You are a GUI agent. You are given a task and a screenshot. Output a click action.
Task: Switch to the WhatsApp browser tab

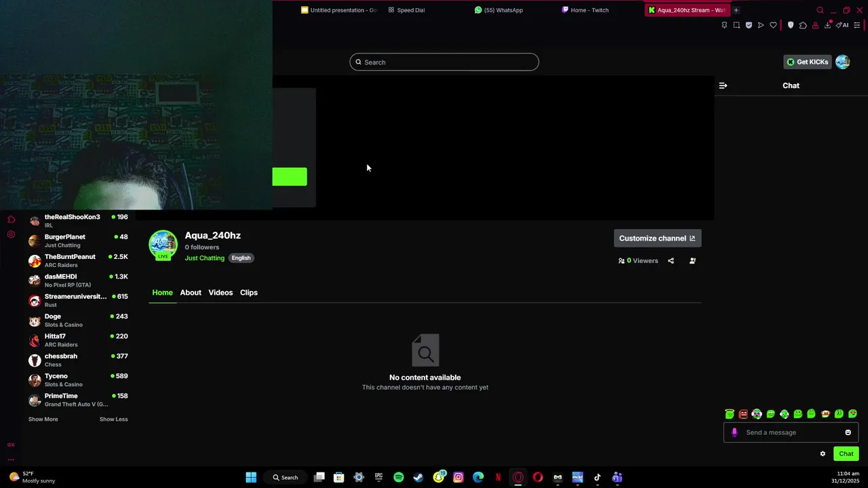click(x=498, y=10)
